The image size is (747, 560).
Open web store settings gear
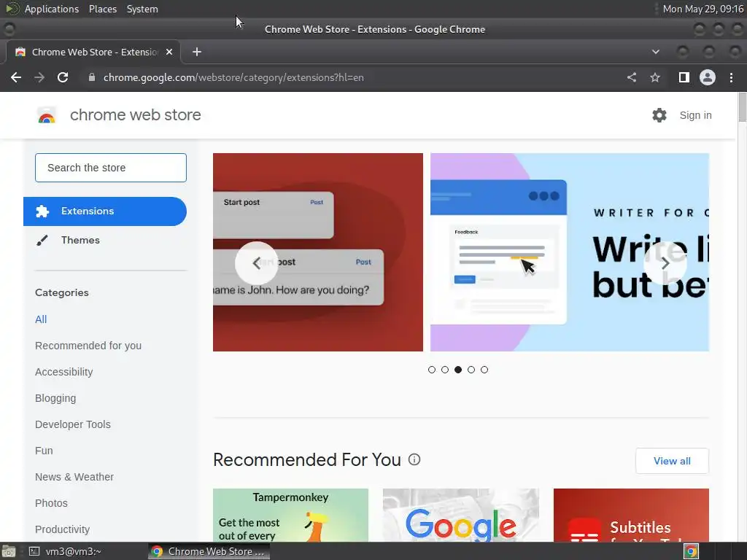pyautogui.click(x=659, y=115)
